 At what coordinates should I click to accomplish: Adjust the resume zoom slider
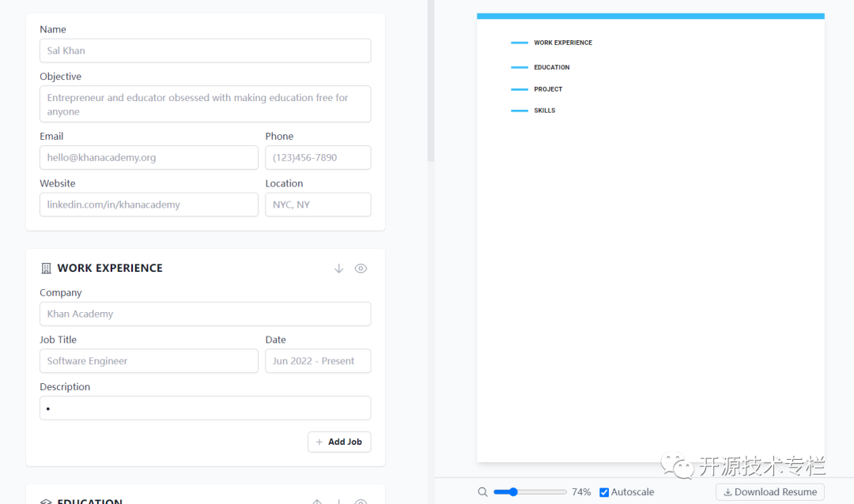[530, 492]
